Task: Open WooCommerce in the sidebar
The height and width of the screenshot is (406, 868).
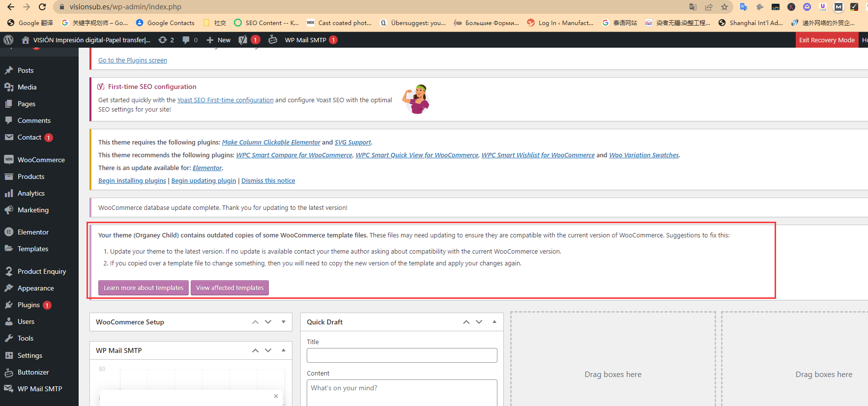Action: (41, 160)
